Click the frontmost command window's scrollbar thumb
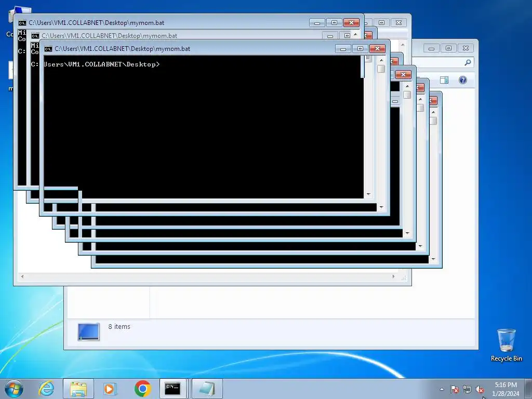Image resolution: width=532 pixels, height=399 pixels. coord(381,69)
